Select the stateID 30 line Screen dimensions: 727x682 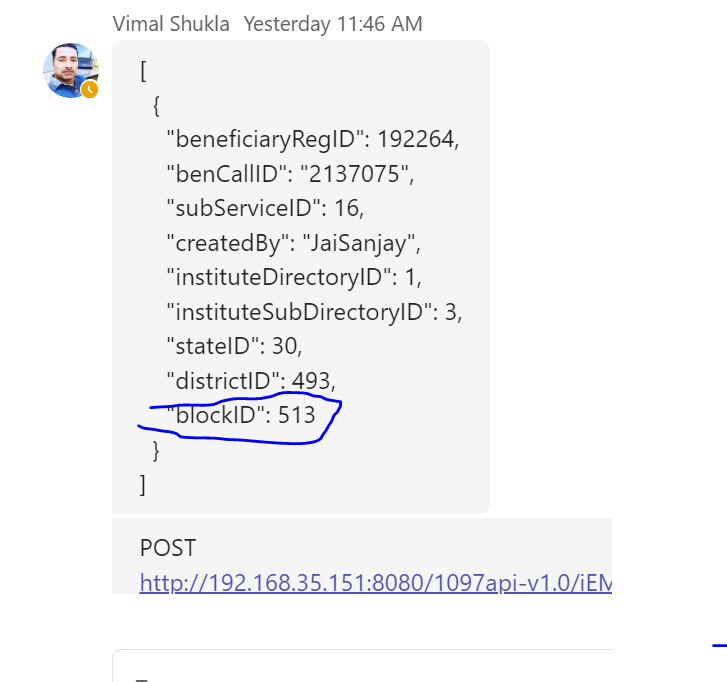tap(234, 346)
